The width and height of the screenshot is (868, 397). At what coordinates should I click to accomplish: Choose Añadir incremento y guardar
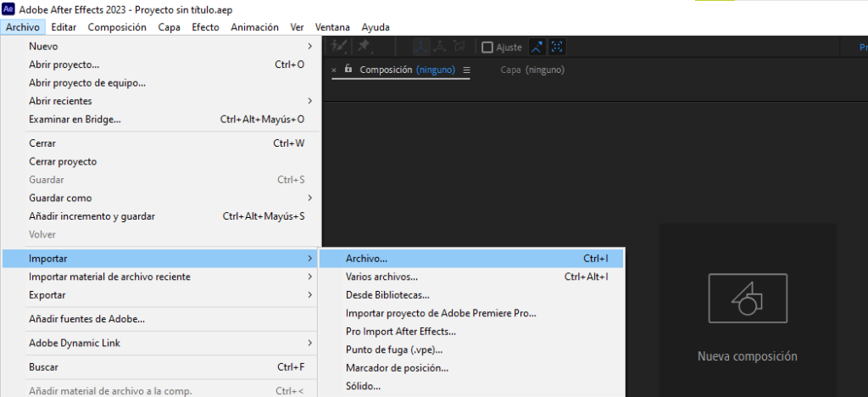[x=161, y=216]
